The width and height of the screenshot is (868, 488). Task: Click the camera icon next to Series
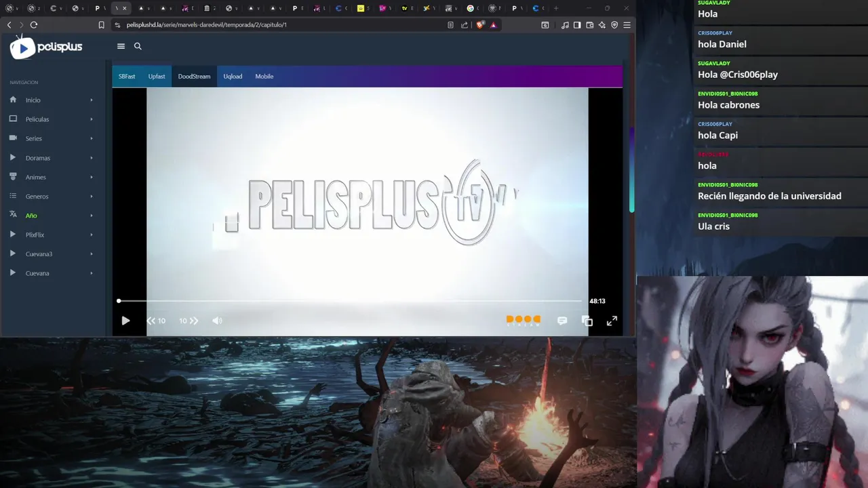pos(13,138)
